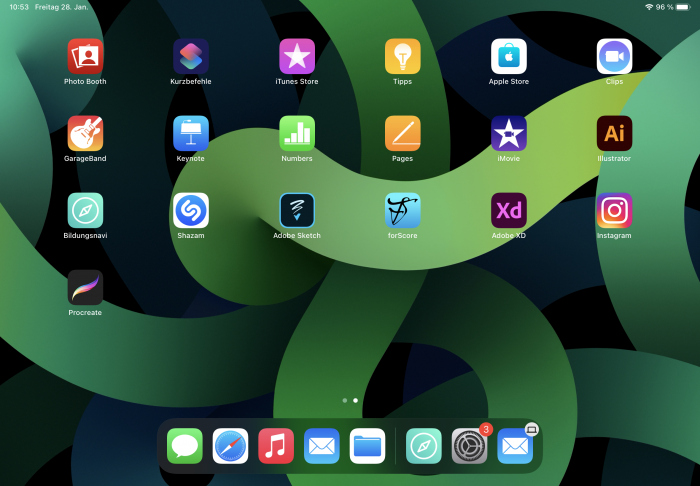Launch the Pages app
This screenshot has height=486, width=700.
403,133
